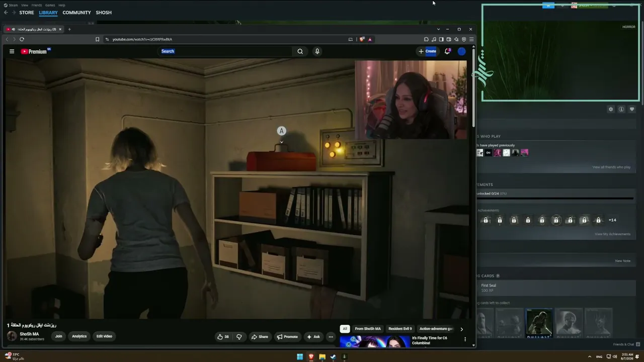This screenshot has height=362, width=644.
Task: Open View all friends who play link
Action: [x=611, y=167]
